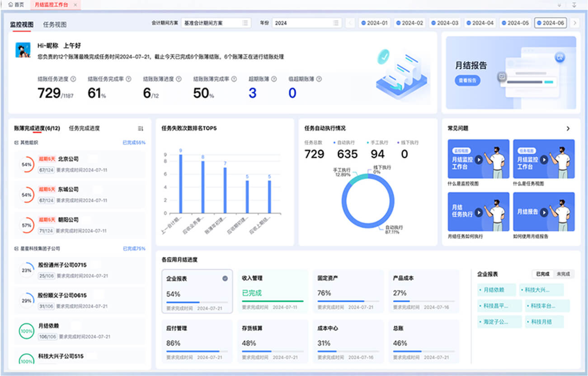Open the 任务完成进度 tab
Screen dimensions: 588x376
click(84, 129)
